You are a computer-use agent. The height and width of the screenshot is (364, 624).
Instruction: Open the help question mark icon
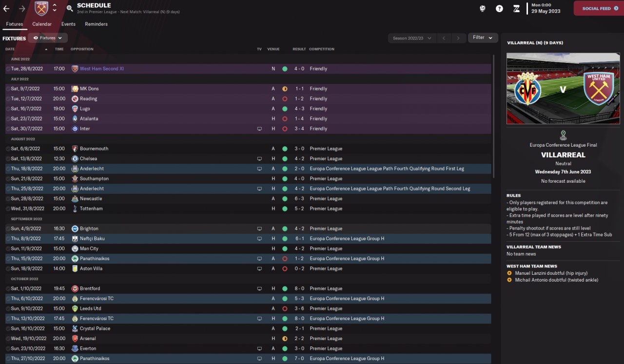(x=499, y=8)
